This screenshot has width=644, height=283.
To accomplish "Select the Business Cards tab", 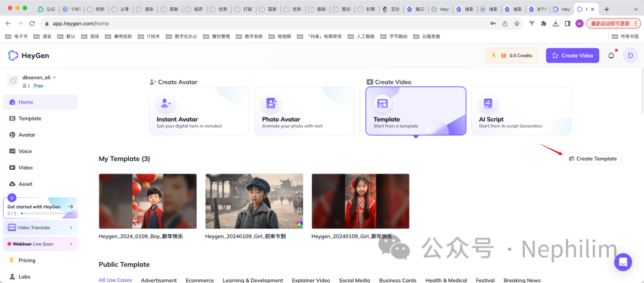I will (398, 280).
